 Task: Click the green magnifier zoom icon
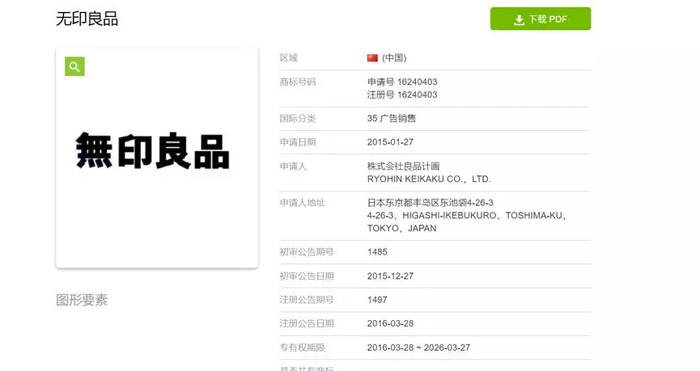[75, 67]
